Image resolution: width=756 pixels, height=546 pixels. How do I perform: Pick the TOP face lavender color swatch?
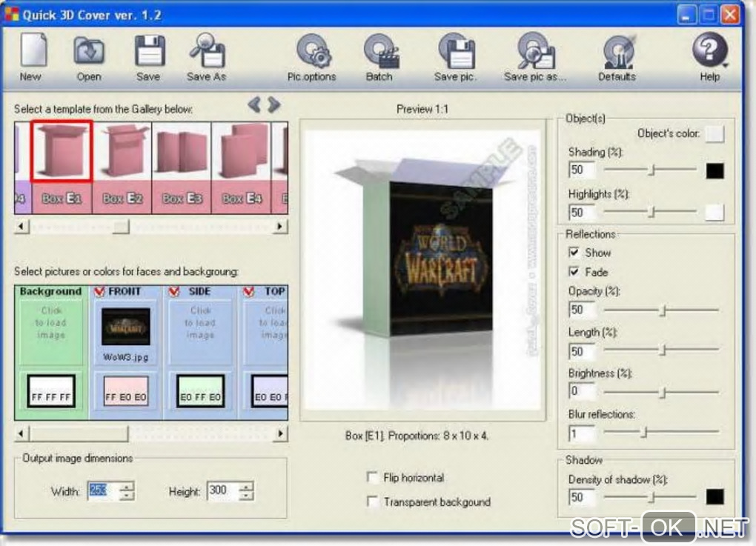click(270, 391)
